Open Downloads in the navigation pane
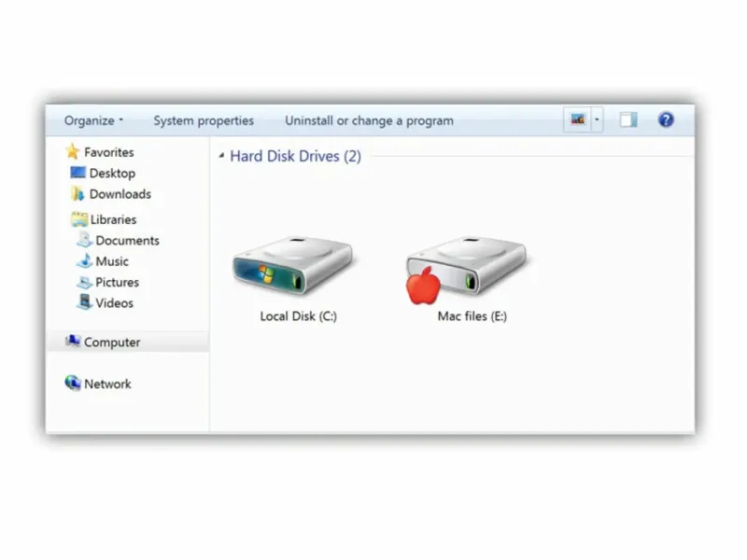This screenshot has width=747, height=560. (120, 194)
